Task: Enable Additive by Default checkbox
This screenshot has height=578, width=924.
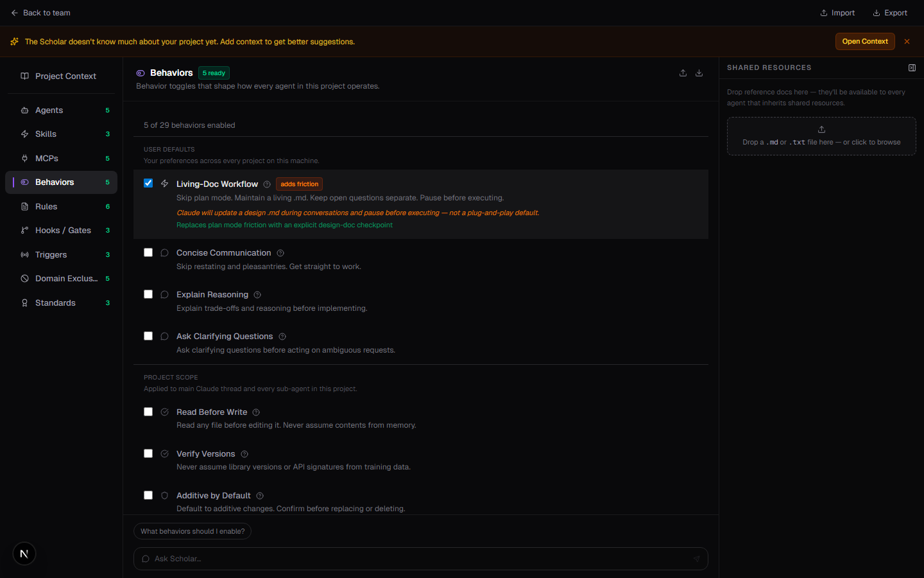Action: pos(148,495)
